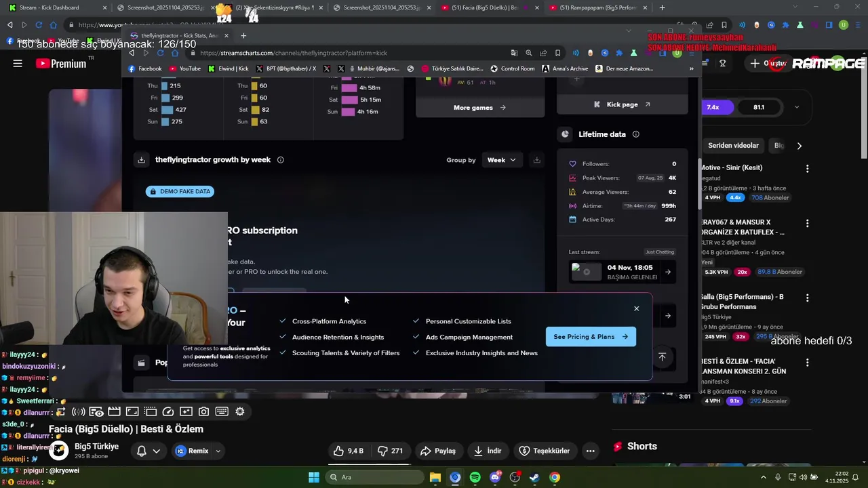Open Türkiye Satılık Daire bookmark

click(x=452, y=68)
